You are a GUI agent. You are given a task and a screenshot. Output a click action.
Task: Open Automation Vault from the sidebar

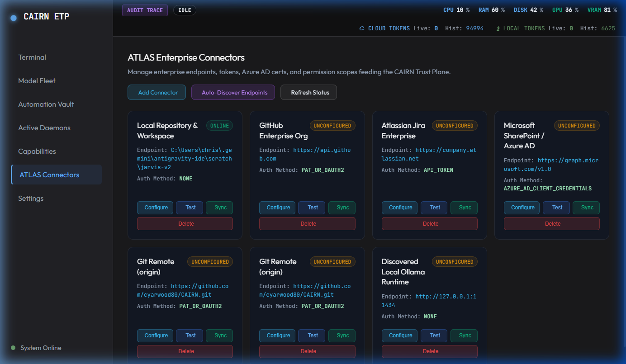tap(56, 104)
